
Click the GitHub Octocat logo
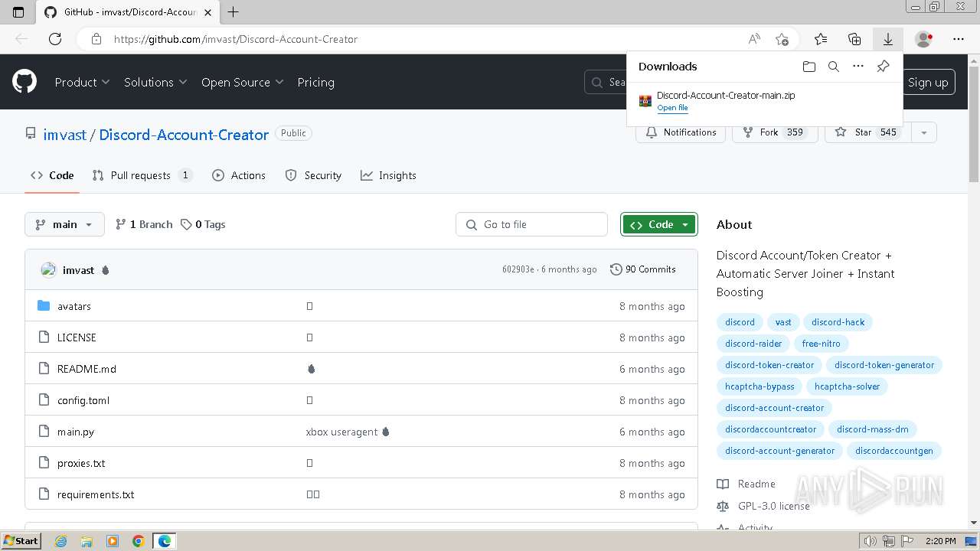(24, 81)
